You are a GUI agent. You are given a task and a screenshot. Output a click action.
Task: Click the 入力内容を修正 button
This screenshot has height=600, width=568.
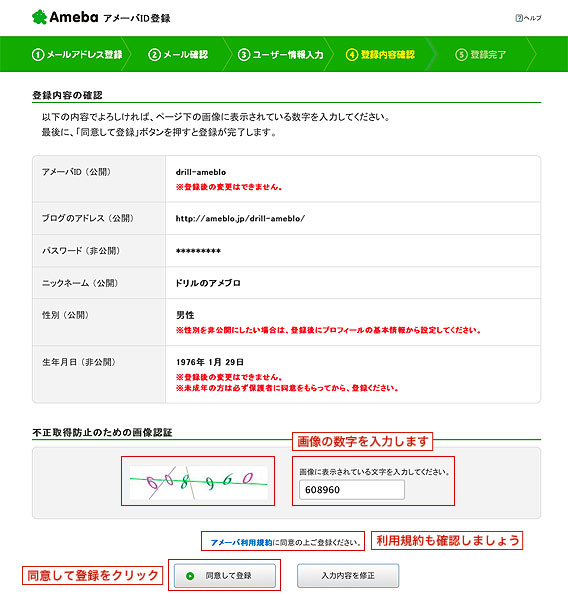[x=348, y=576]
